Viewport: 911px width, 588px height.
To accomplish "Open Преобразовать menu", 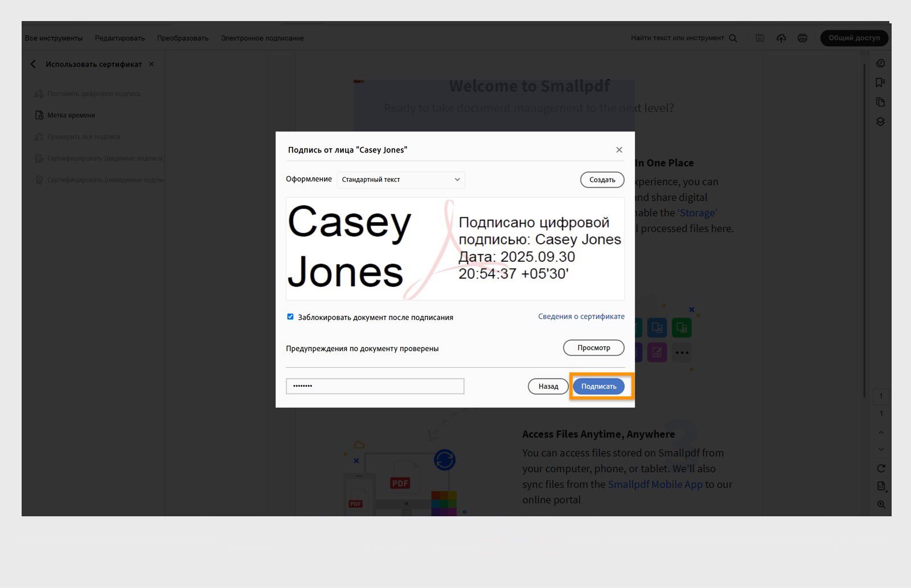I will pyautogui.click(x=183, y=38).
